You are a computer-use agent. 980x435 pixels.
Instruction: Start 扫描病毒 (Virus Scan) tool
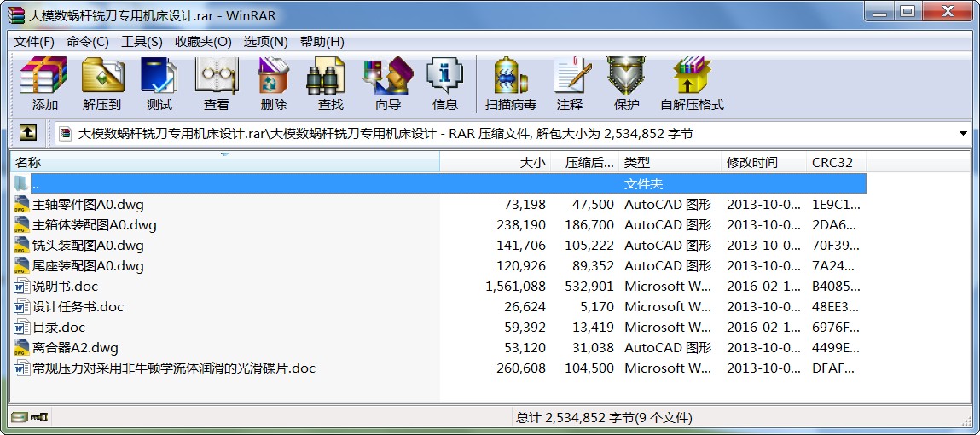coord(510,84)
